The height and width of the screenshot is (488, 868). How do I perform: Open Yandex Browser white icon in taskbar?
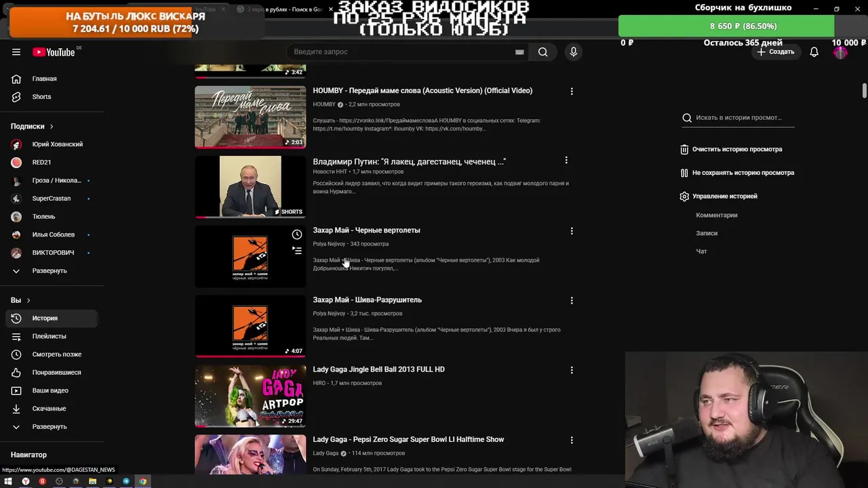pyautogui.click(x=25, y=482)
